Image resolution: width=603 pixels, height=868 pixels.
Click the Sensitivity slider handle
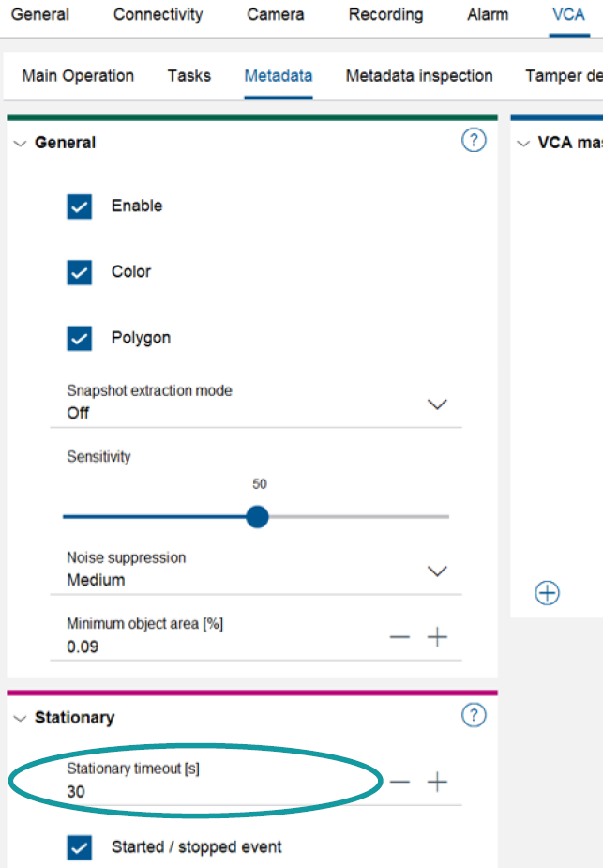coord(257,517)
